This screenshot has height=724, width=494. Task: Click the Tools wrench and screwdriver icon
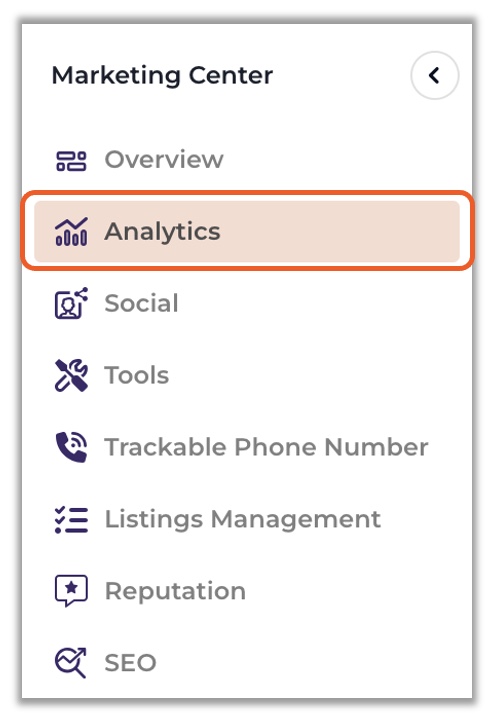click(71, 375)
